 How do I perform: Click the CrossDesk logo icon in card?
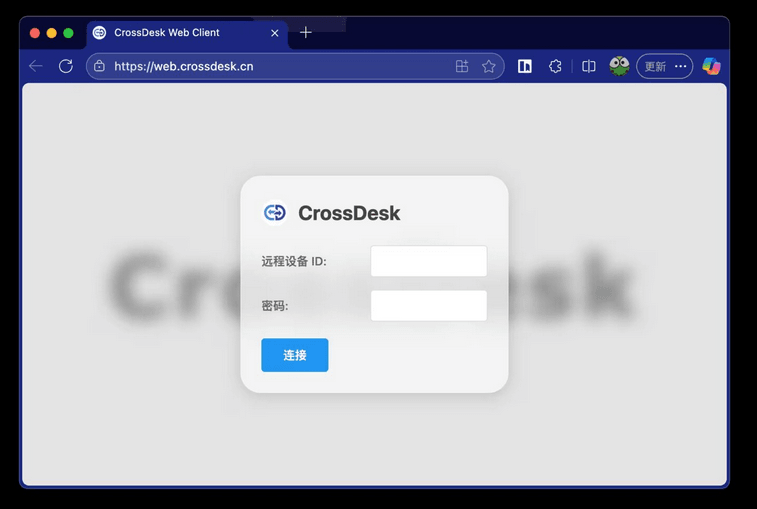click(x=275, y=212)
